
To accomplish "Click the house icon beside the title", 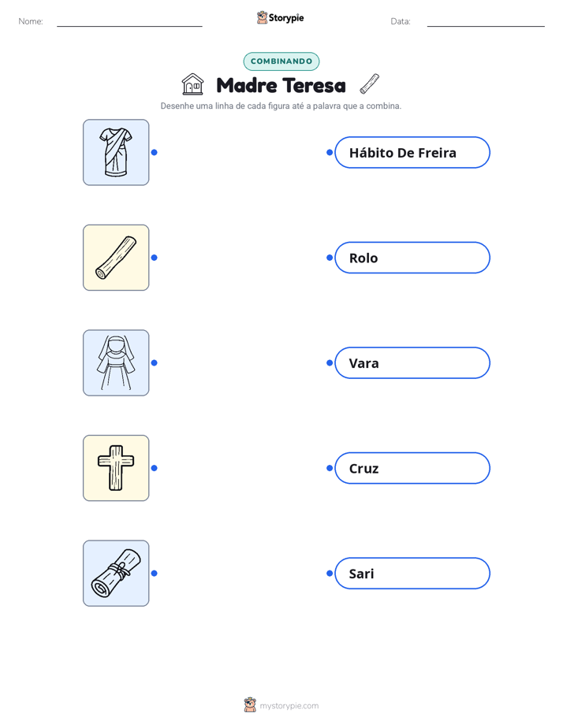I will (192, 84).
